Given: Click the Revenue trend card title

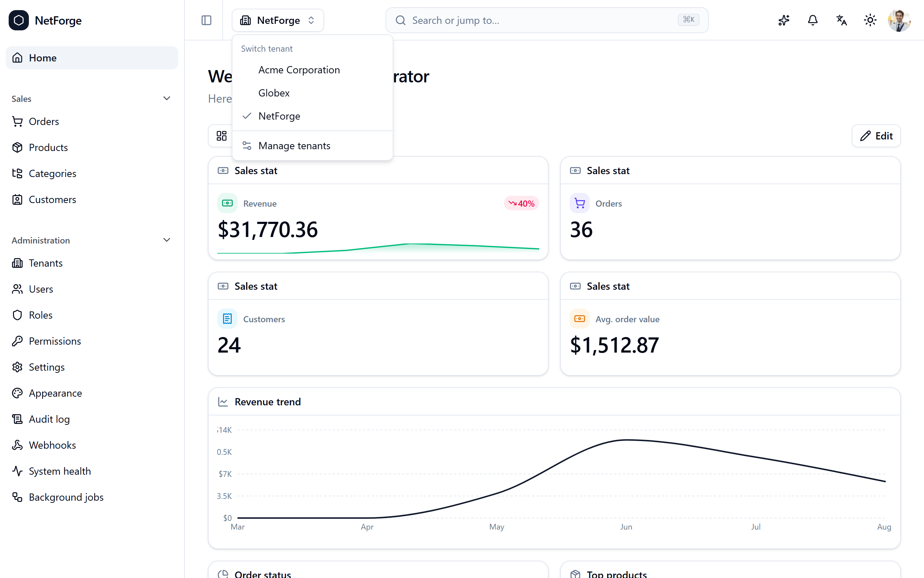Looking at the screenshot, I should (x=268, y=402).
